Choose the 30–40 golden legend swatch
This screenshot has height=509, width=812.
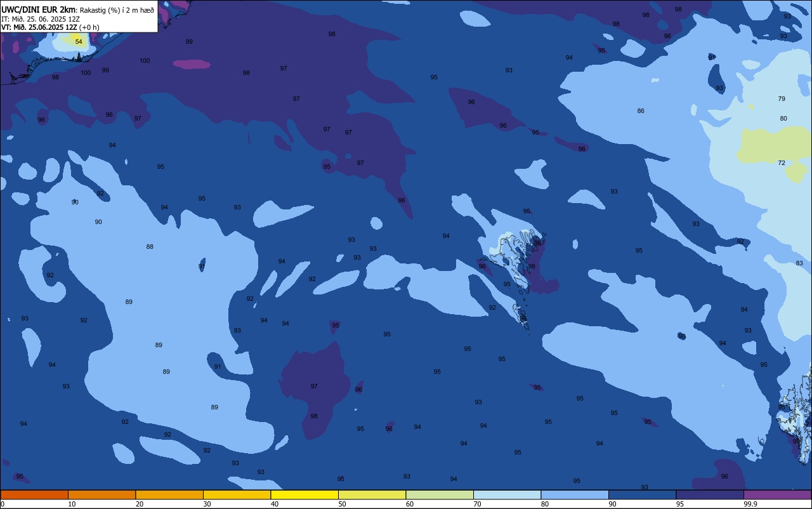[x=237, y=494]
